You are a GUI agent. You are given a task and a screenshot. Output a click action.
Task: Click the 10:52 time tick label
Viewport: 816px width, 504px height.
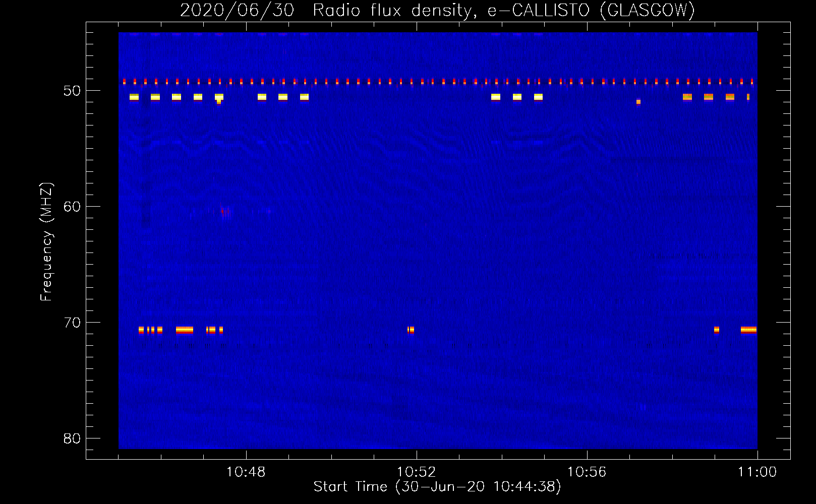click(x=417, y=472)
